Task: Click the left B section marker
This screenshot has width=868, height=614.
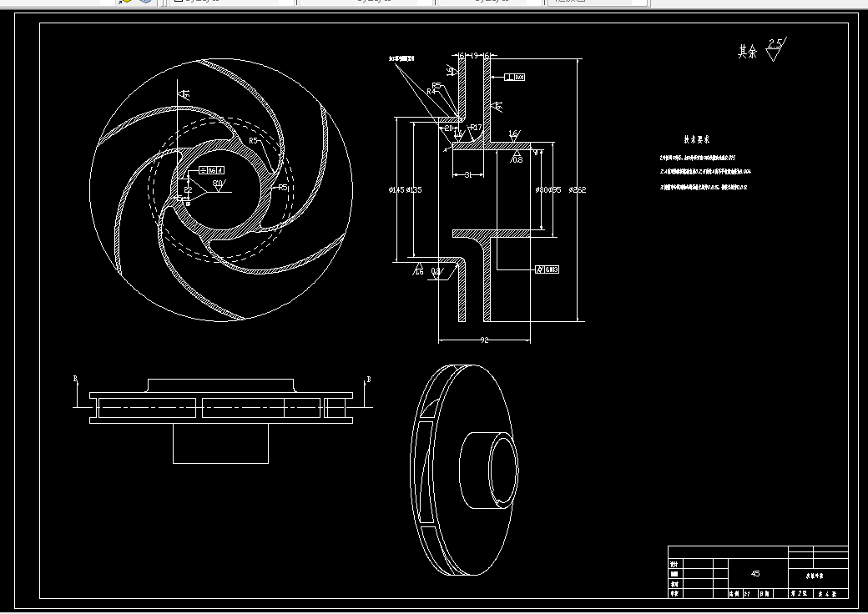Action: pos(75,379)
